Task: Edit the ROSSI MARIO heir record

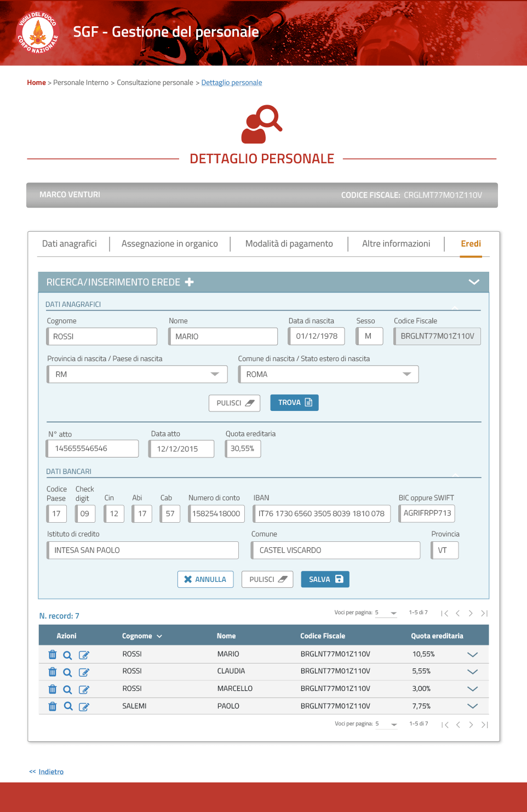Action: tap(84, 655)
